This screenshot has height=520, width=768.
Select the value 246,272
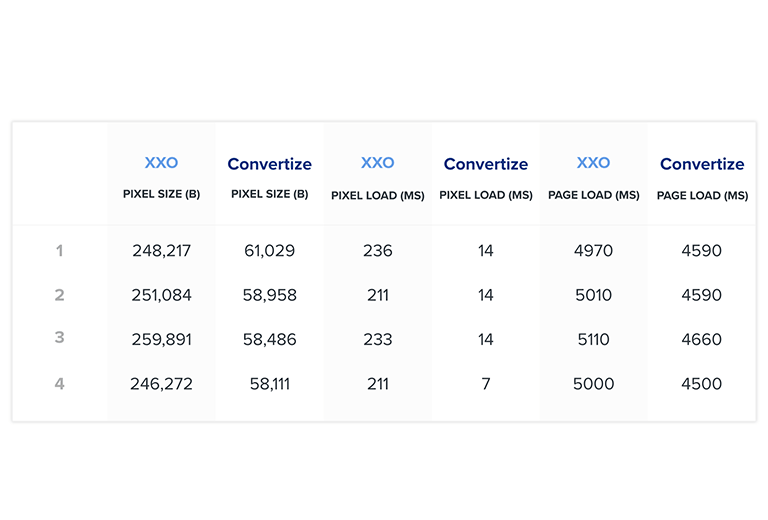(x=161, y=384)
